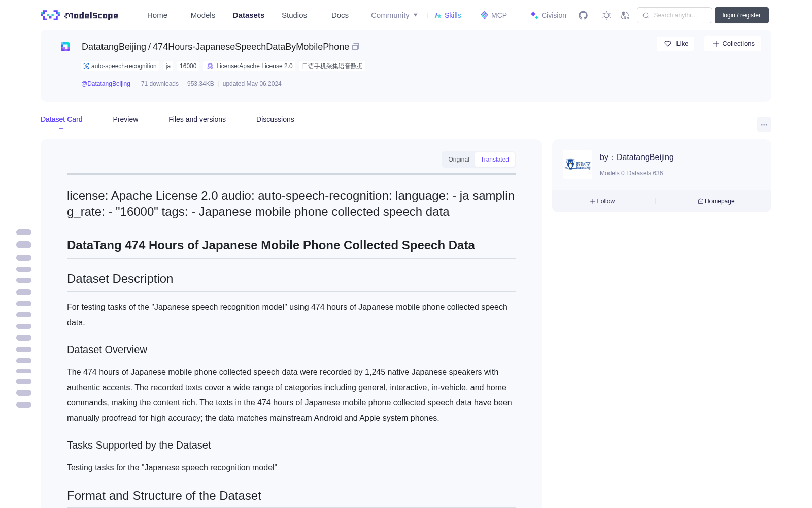Image resolution: width=812 pixels, height=508 pixels.
Task: Click the Civision sparkle icon
Action: click(534, 15)
